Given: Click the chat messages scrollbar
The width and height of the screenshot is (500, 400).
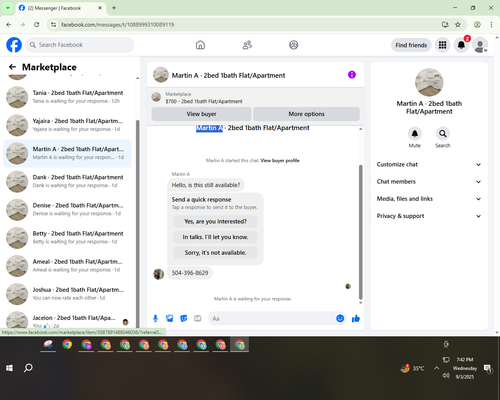Looking at the screenshot, I should (360, 232).
